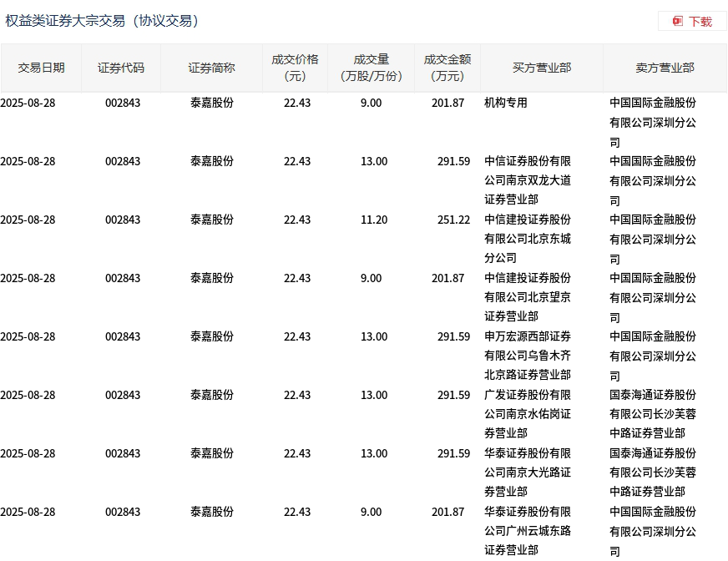
Task: Click seller 国泰海通证券 in 华泰证券南京大光路 row
Action: [x=653, y=473]
